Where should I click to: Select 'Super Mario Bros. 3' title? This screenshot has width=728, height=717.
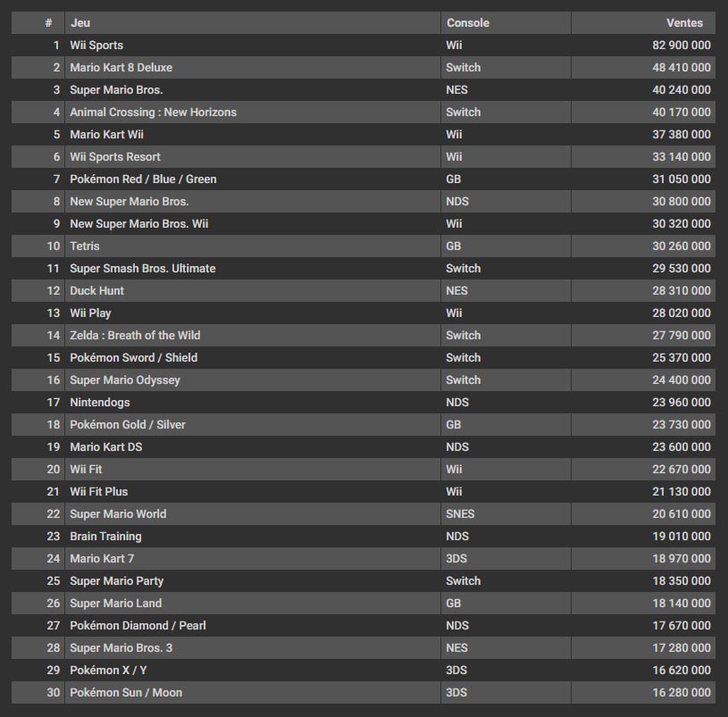(121, 648)
